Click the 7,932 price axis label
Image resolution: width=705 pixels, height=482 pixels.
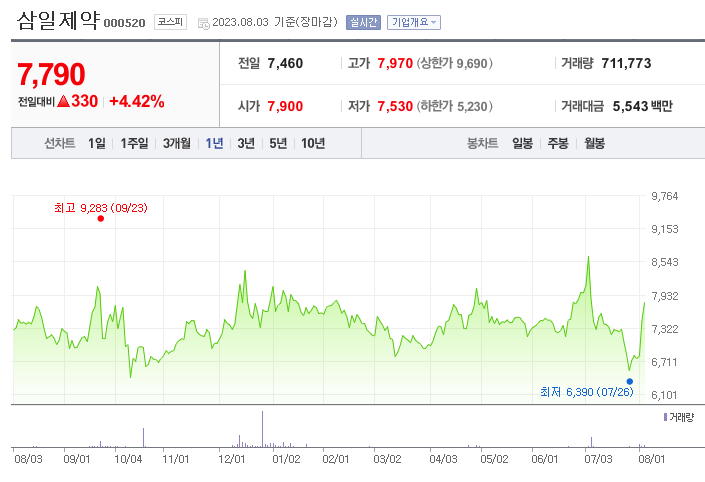click(665, 296)
